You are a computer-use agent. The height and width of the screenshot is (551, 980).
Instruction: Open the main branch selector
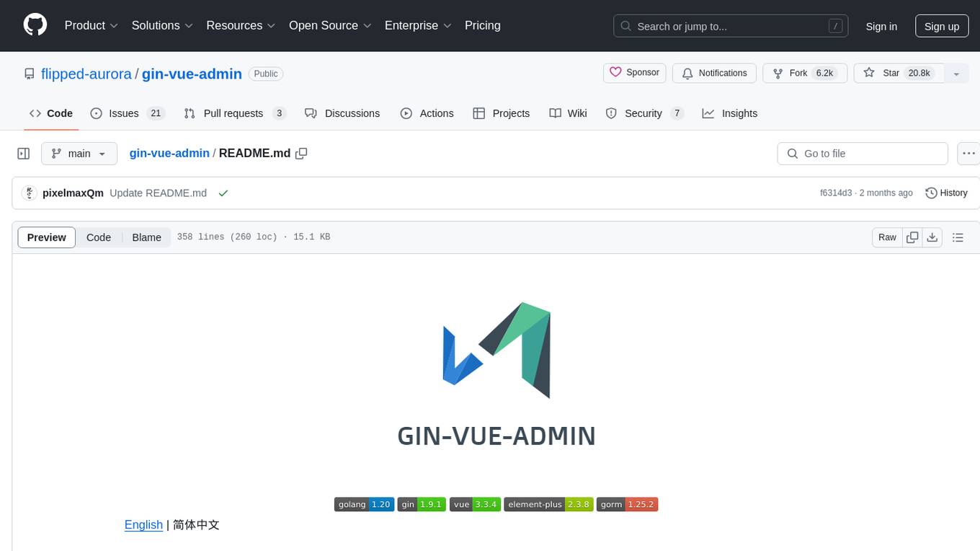coord(79,154)
